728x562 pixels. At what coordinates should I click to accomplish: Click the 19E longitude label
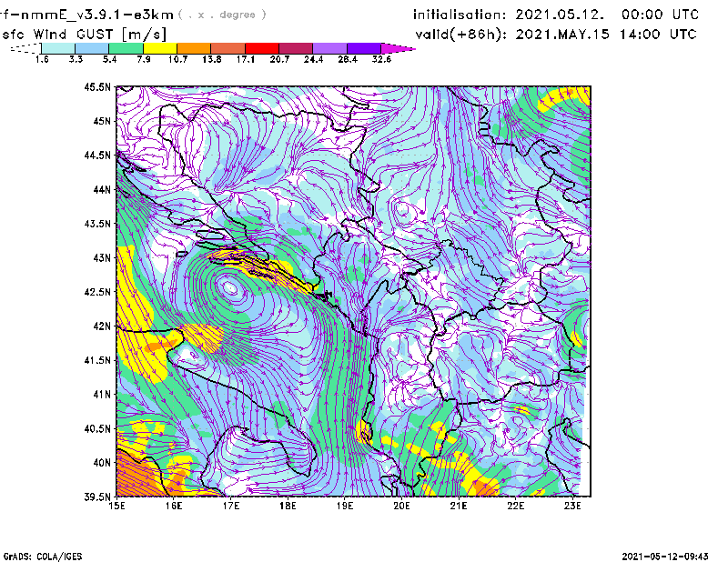345,506
